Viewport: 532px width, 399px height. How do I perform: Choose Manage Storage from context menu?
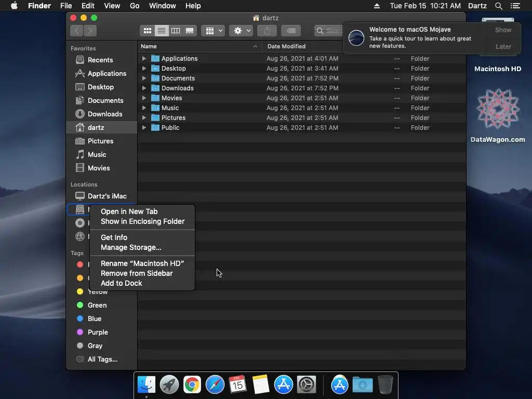(x=142, y=248)
